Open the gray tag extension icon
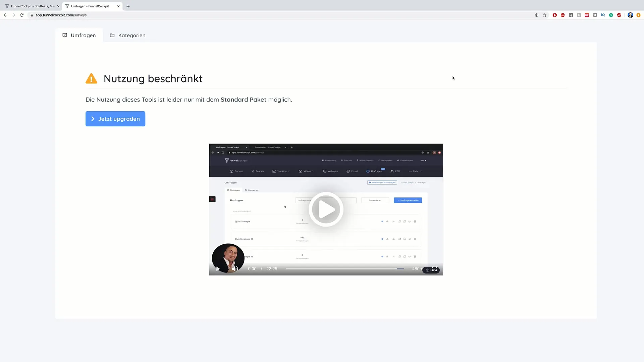This screenshot has height=362, width=644. coord(595,15)
